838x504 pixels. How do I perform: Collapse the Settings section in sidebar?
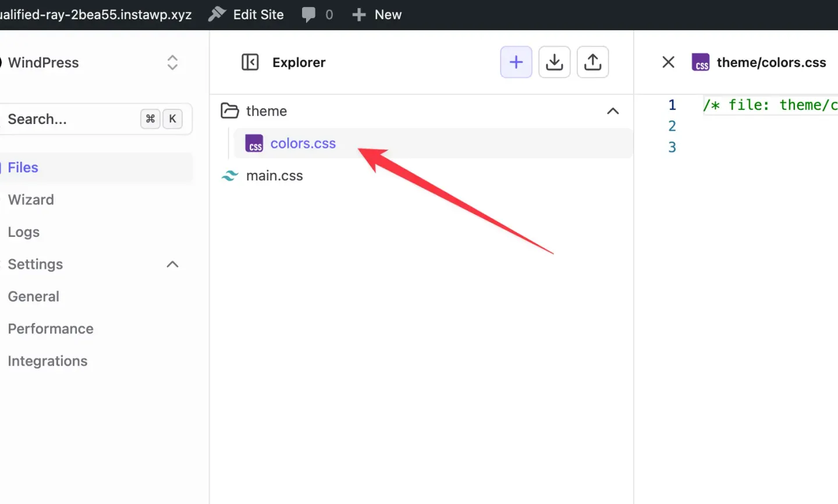point(172,264)
